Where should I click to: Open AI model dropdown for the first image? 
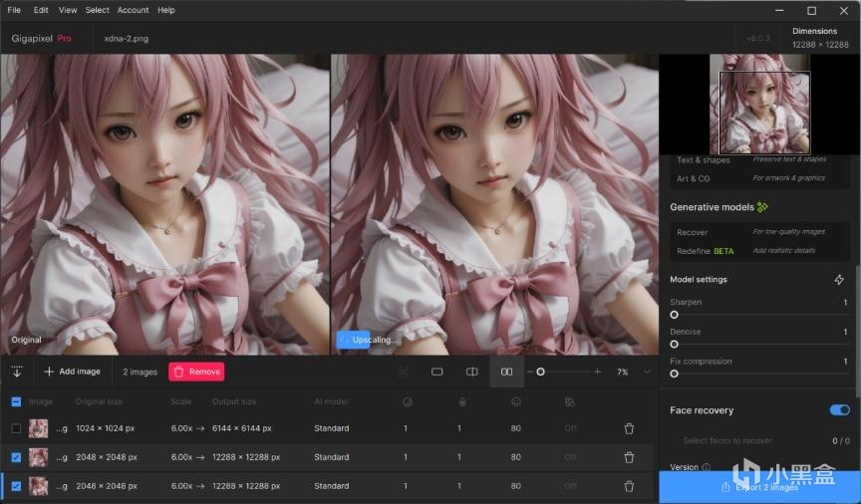[x=332, y=428]
